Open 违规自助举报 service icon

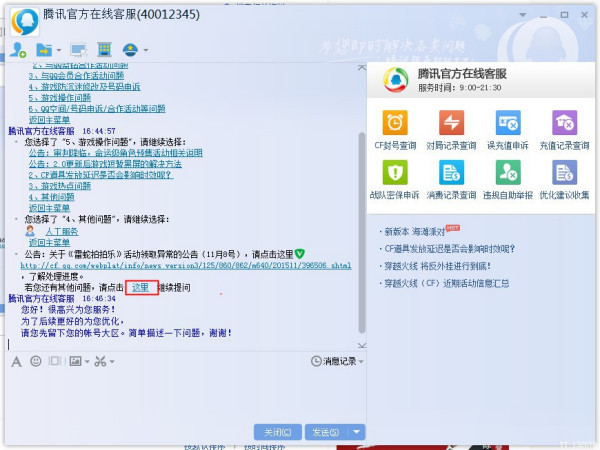508,172
